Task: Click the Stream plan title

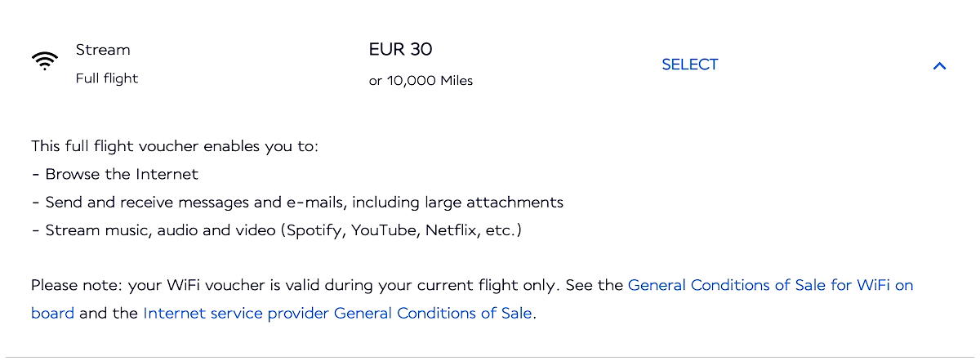Action: point(103,50)
